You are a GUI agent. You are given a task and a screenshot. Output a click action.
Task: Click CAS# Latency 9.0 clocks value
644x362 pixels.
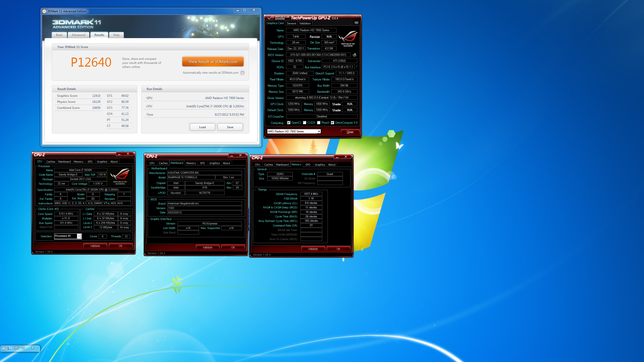pos(311,203)
